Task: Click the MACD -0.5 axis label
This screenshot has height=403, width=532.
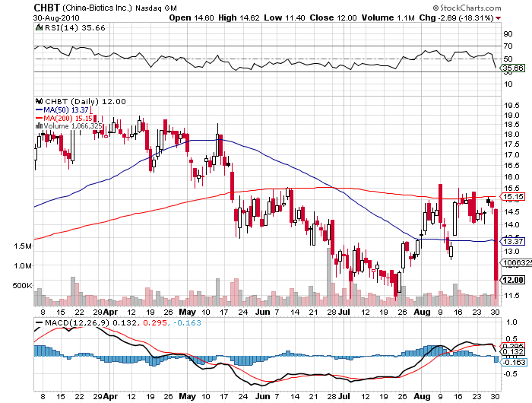Action: (x=510, y=374)
